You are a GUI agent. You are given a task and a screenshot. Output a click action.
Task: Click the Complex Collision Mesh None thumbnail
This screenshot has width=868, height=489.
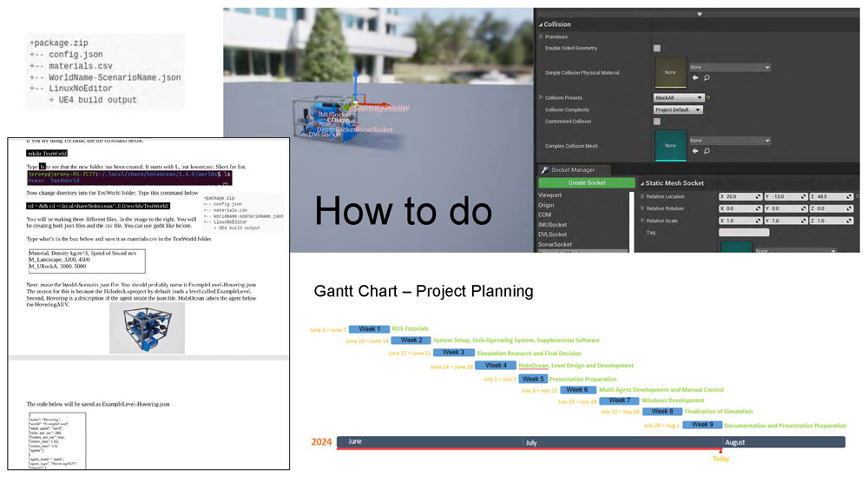[670, 146]
